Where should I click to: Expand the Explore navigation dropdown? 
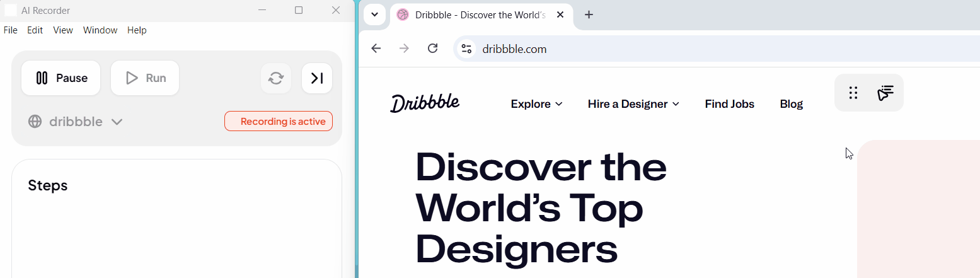[536, 104]
